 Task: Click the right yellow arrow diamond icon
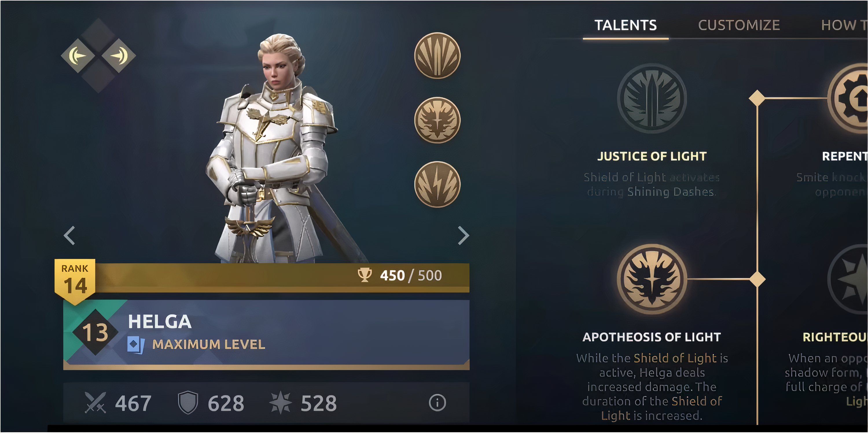[x=119, y=56]
